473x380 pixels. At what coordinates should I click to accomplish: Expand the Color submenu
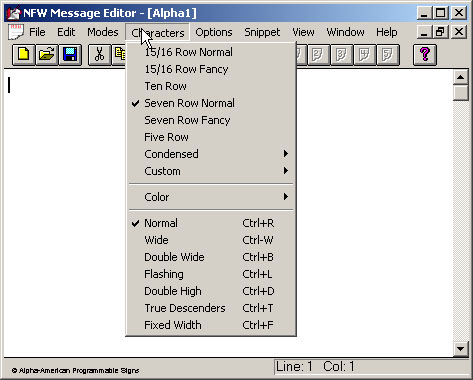pos(211,197)
